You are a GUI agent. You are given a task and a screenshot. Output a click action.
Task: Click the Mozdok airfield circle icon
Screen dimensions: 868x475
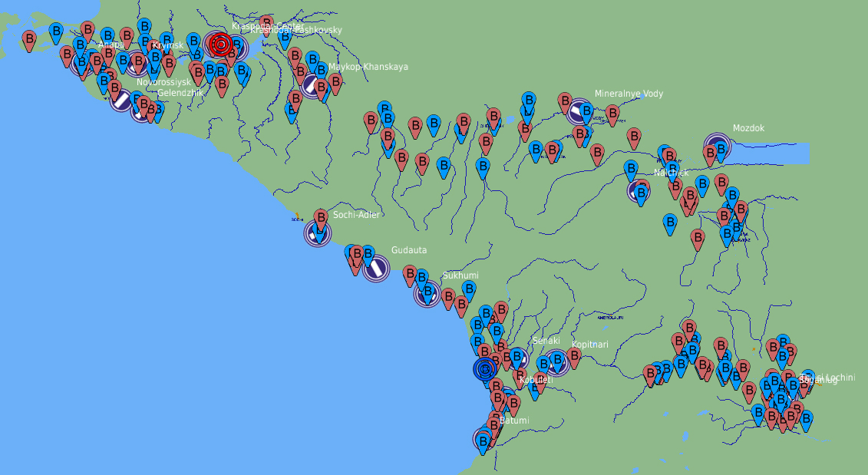click(718, 146)
